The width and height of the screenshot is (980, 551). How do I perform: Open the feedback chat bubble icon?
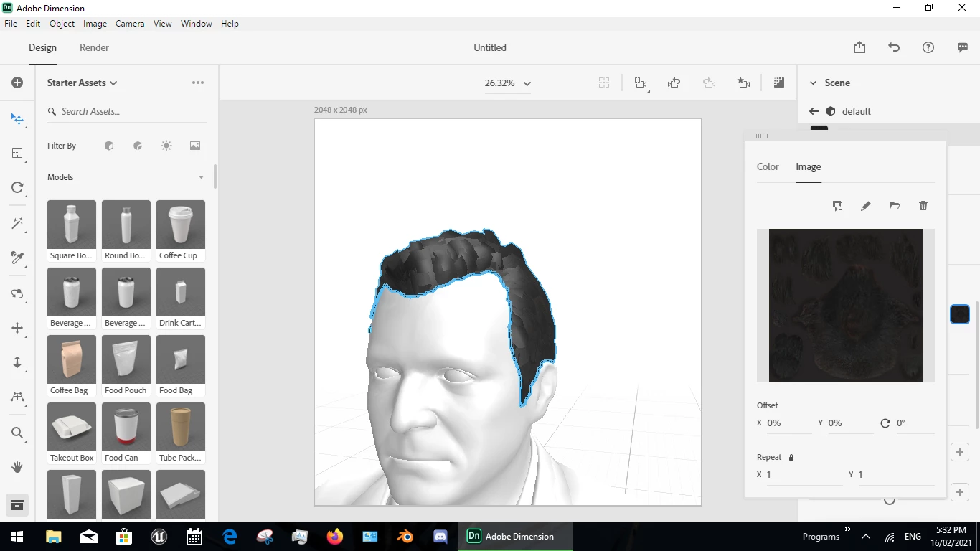point(963,47)
